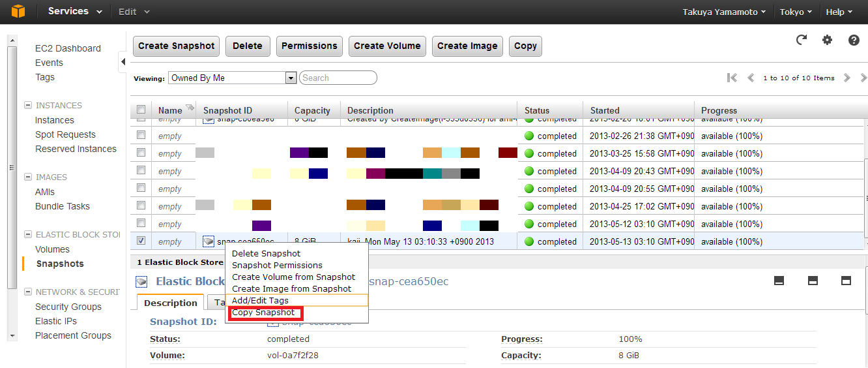Click the Create Volume toolbar button

[x=387, y=46]
